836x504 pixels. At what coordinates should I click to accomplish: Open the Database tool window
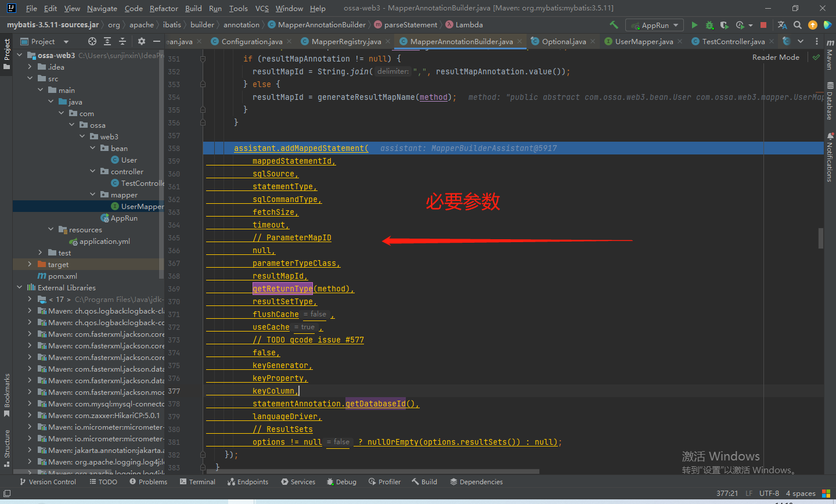[830, 100]
